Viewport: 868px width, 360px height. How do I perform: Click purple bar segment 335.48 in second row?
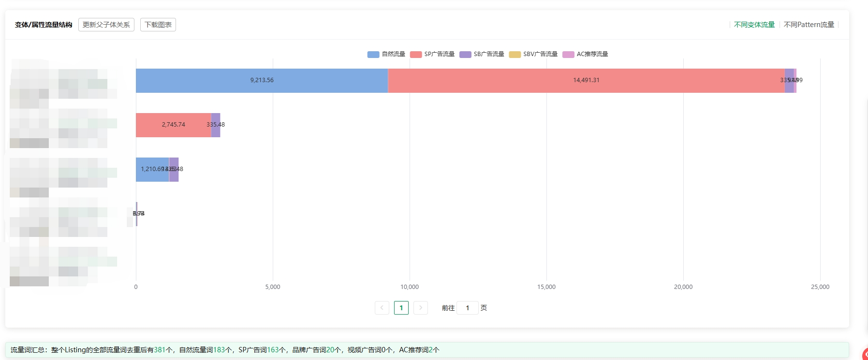(x=216, y=125)
